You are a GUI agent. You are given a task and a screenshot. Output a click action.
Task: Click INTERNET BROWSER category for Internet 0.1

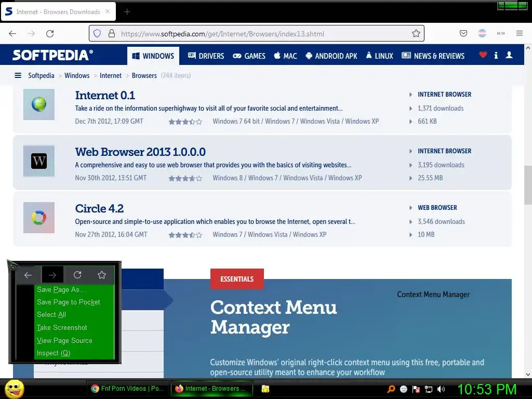click(445, 95)
